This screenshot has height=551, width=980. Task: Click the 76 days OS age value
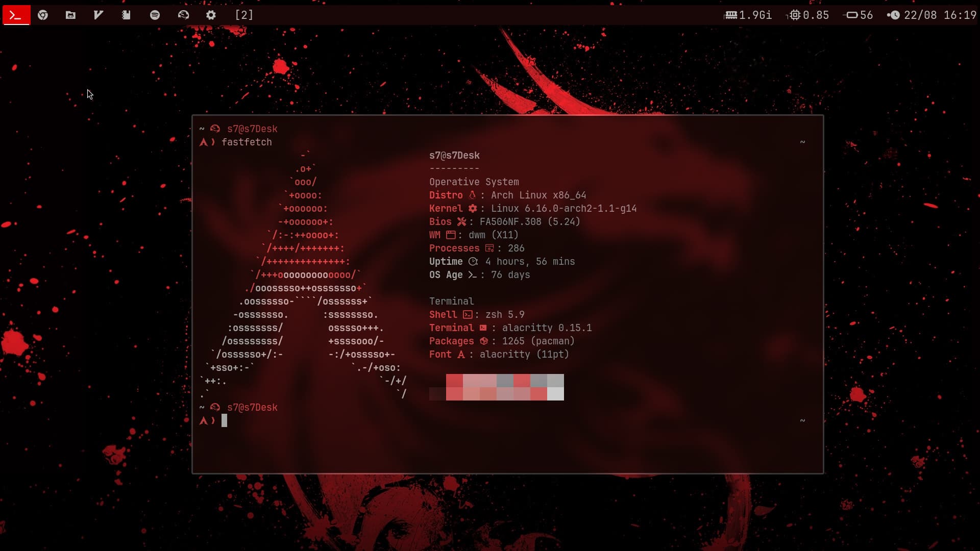click(510, 274)
